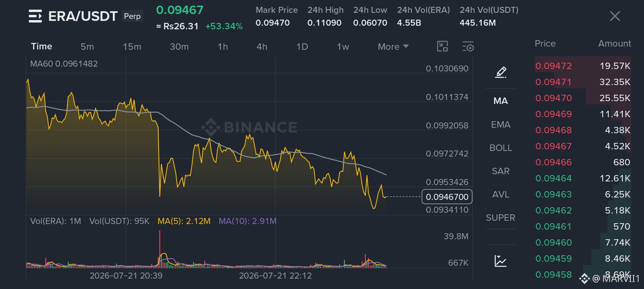Click the 2026-07-21 22:12 time axis label
The height and width of the screenshot is (289, 644).
[x=275, y=276]
